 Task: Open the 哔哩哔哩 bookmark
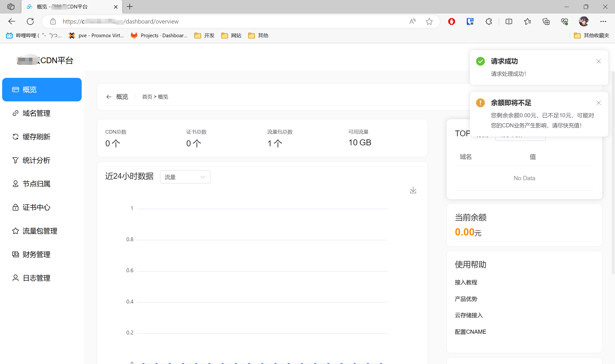(x=34, y=36)
